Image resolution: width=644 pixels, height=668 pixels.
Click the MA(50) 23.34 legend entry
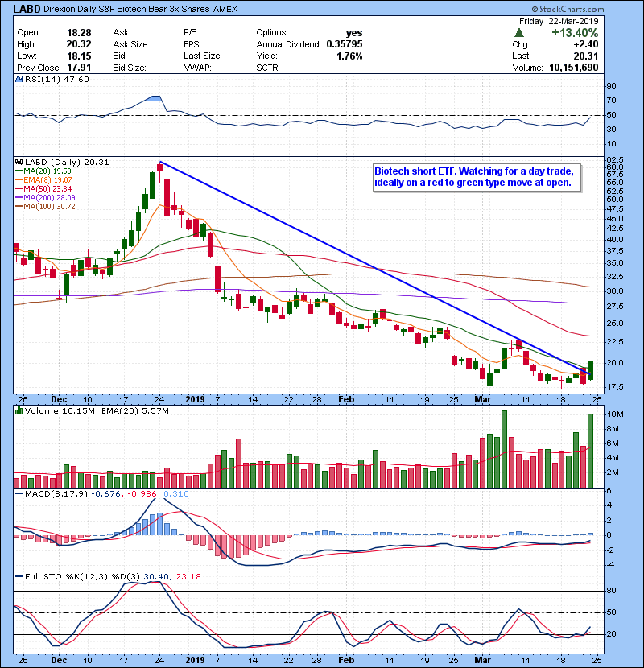pyautogui.click(x=43, y=188)
